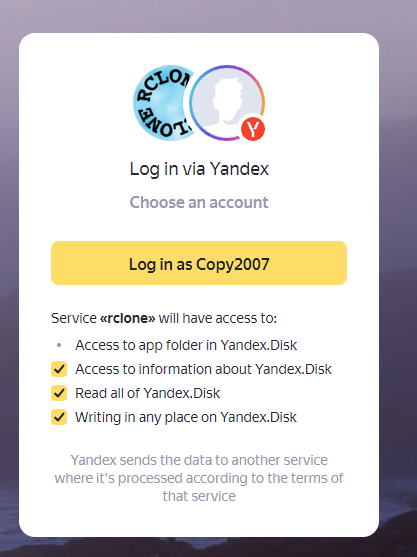
Task: Click the 'Read all of Yandex.Disk' label text
Action: pyautogui.click(x=147, y=393)
